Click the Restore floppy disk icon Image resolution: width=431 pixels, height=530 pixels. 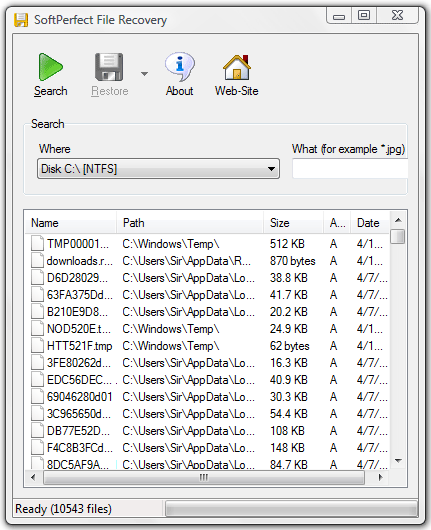(x=109, y=67)
